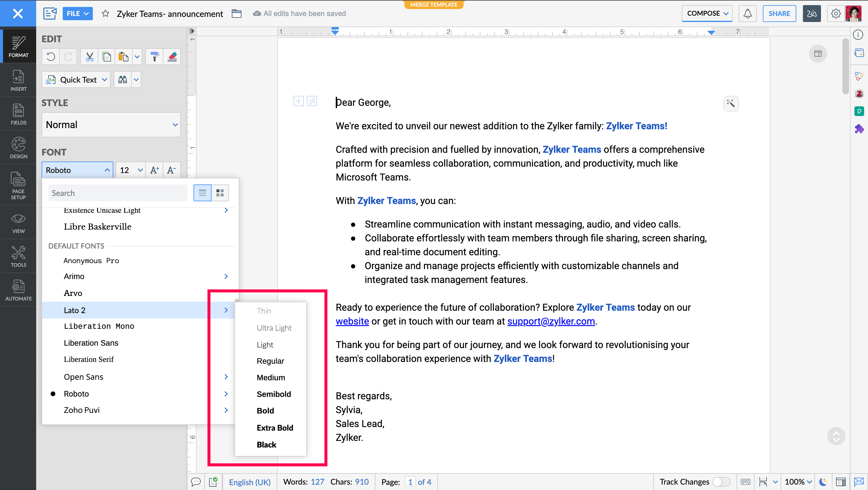The height and width of the screenshot is (490, 868).
Task: Click the Cut scissors icon
Action: click(89, 57)
